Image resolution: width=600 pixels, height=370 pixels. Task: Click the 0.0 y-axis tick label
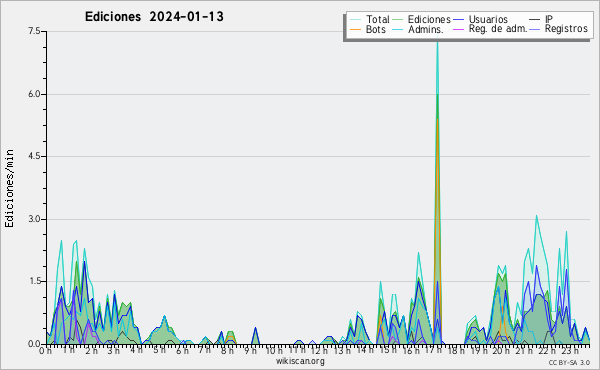click(34, 344)
